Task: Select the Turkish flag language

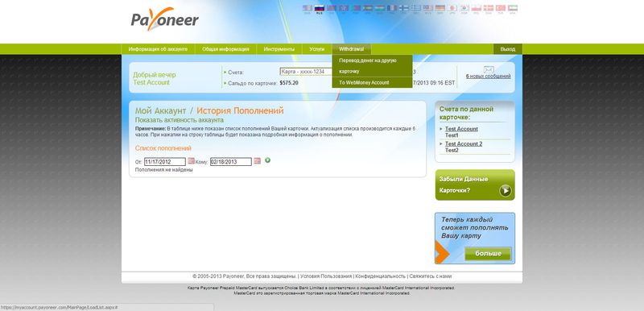Action: pyautogui.click(x=500, y=8)
